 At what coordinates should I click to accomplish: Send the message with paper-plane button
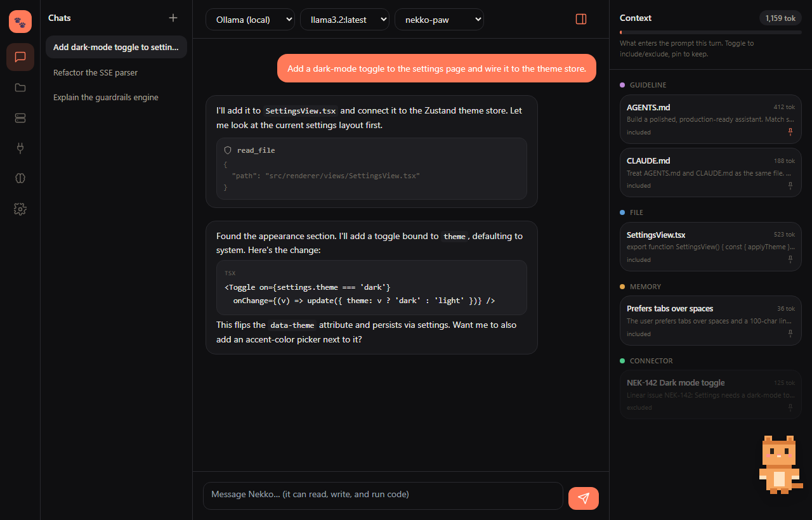pyautogui.click(x=584, y=498)
